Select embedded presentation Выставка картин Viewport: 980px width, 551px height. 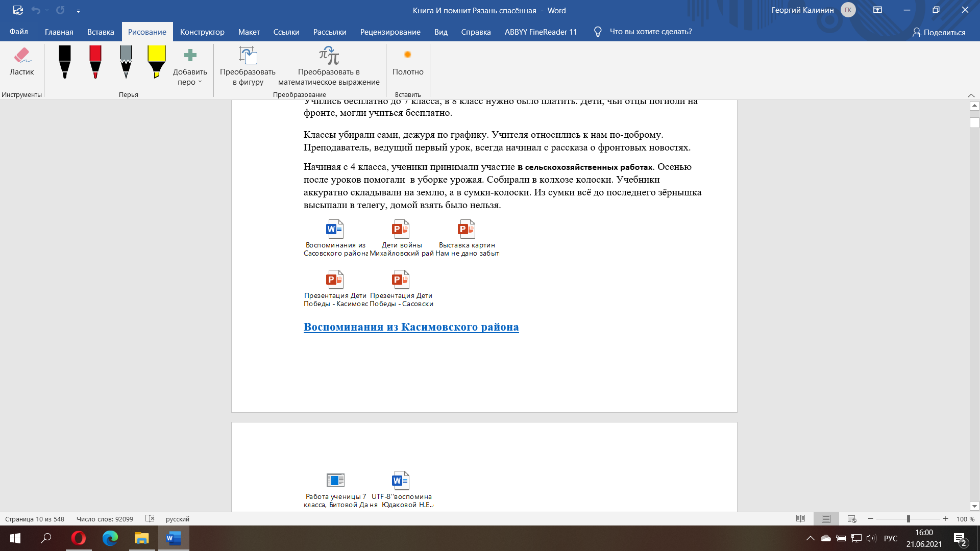click(467, 238)
